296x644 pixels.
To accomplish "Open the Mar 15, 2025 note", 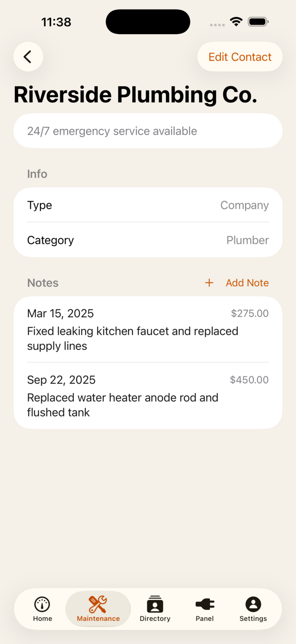I will (x=148, y=330).
